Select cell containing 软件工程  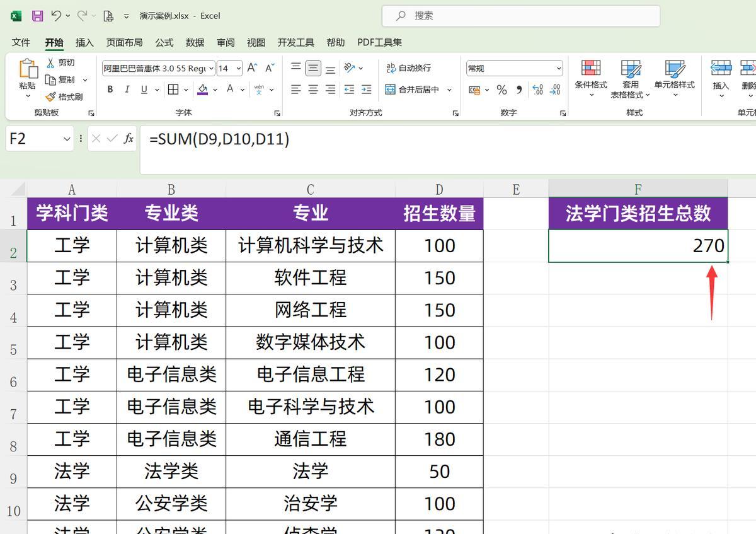pos(311,277)
